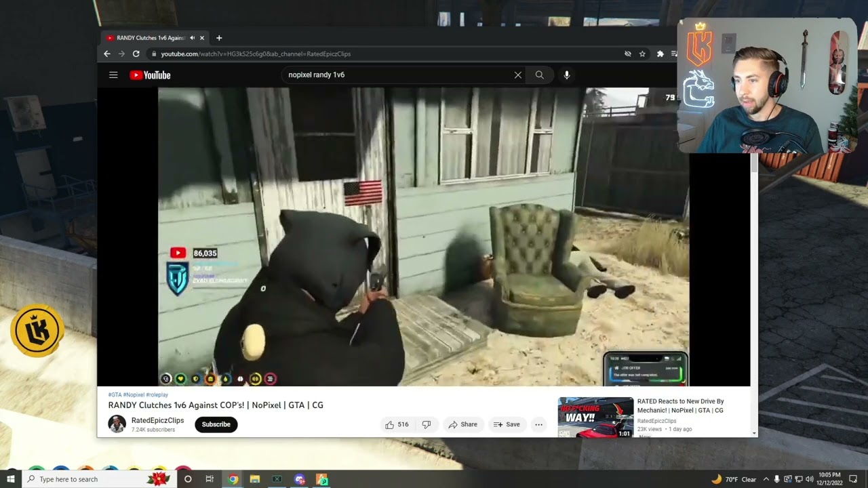Like the video with thumbs up

tap(397, 424)
